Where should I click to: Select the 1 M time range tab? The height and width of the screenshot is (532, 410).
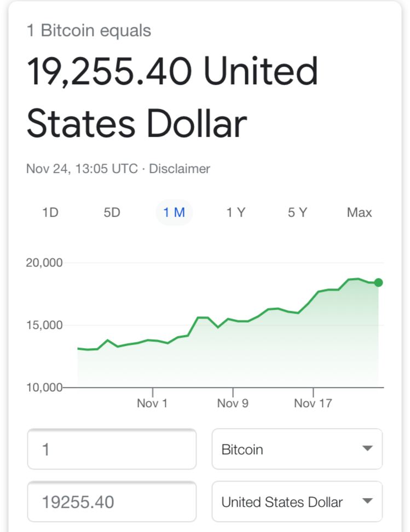tap(174, 212)
